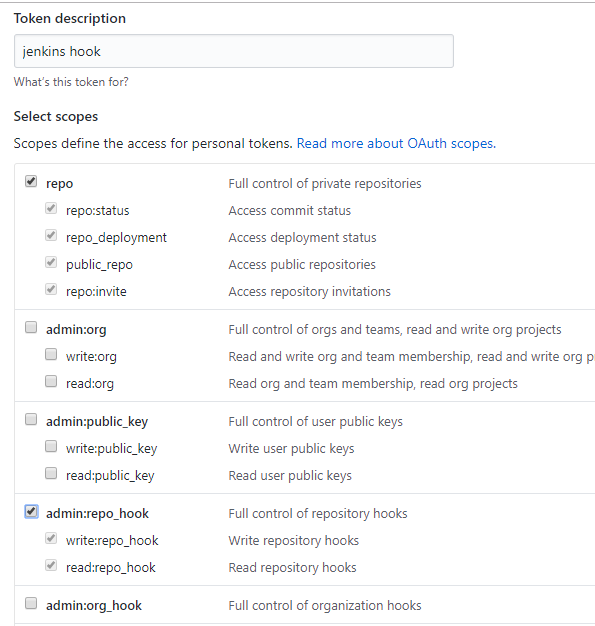The width and height of the screenshot is (595, 626).
Task: Enable the admin:org scope checkbox
Action: pos(31,327)
